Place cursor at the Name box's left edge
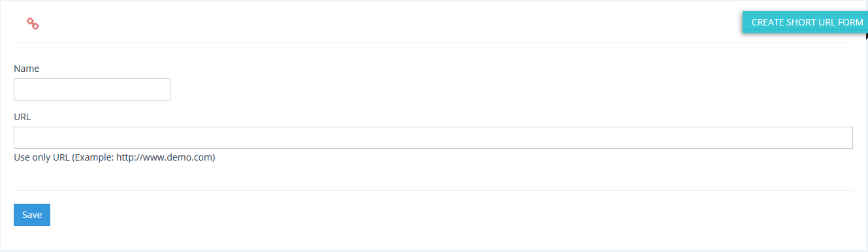Image resolution: width=868 pixels, height=252 pixels. 18,89
